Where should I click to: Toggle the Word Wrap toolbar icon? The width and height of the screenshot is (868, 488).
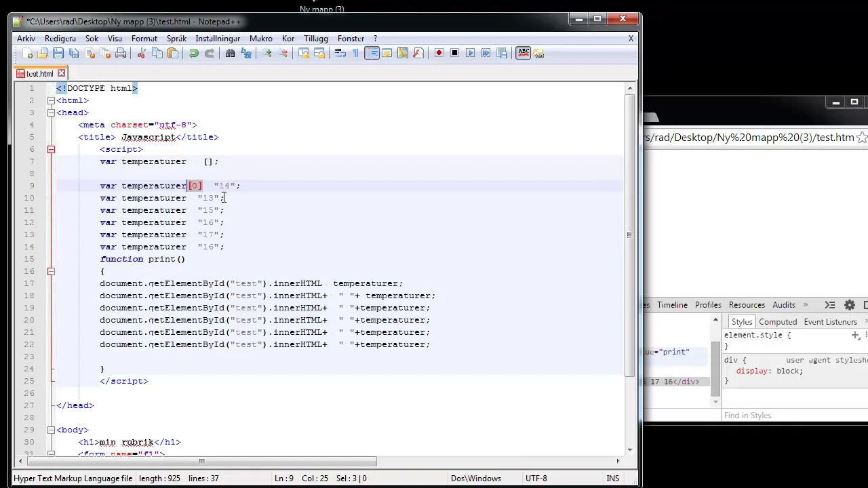pyautogui.click(x=340, y=53)
